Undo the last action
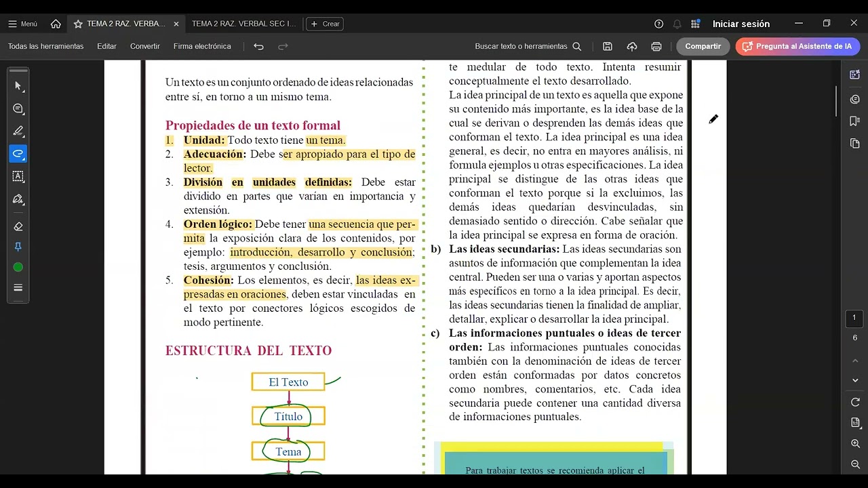The height and width of the screenshot is (488, 868). [258, 46]
